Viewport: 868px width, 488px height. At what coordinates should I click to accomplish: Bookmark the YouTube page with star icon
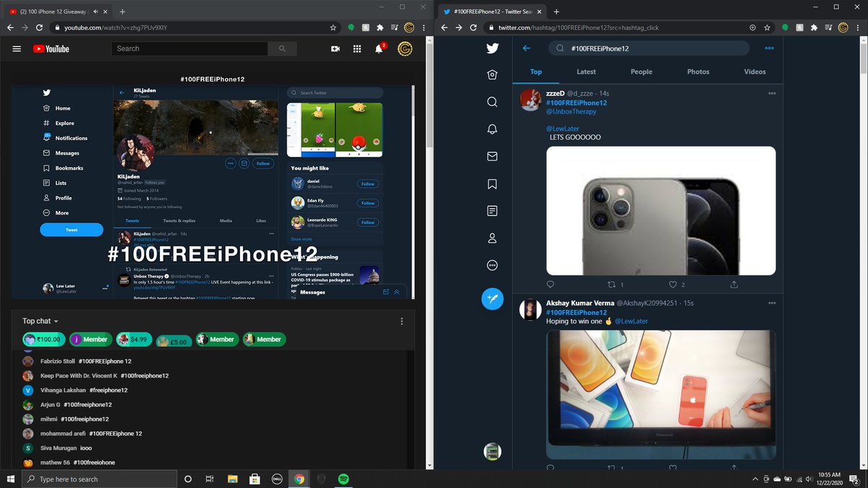[333, 27]
